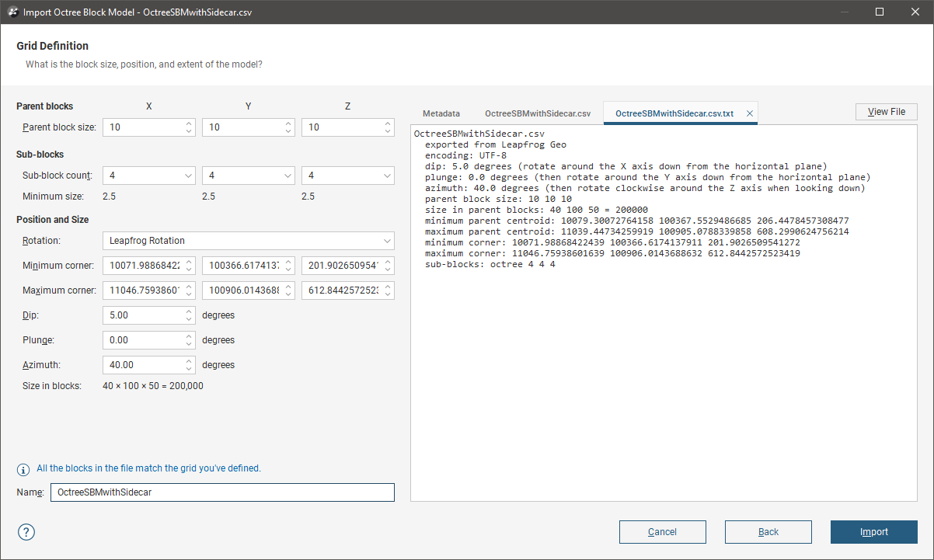This screenshot has width=934, height=560.
Task: Close the OctreeSBMwithSidecar.csv.txt tab
Action: click(750, 113)
